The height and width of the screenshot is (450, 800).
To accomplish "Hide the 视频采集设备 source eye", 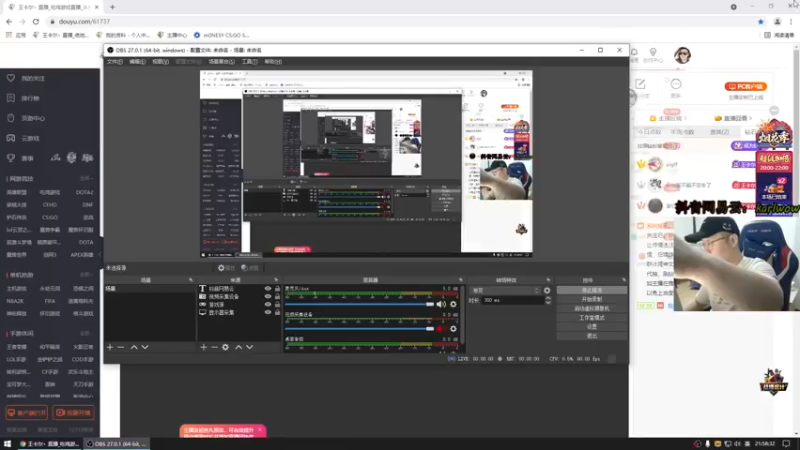I will pos(267,296).
